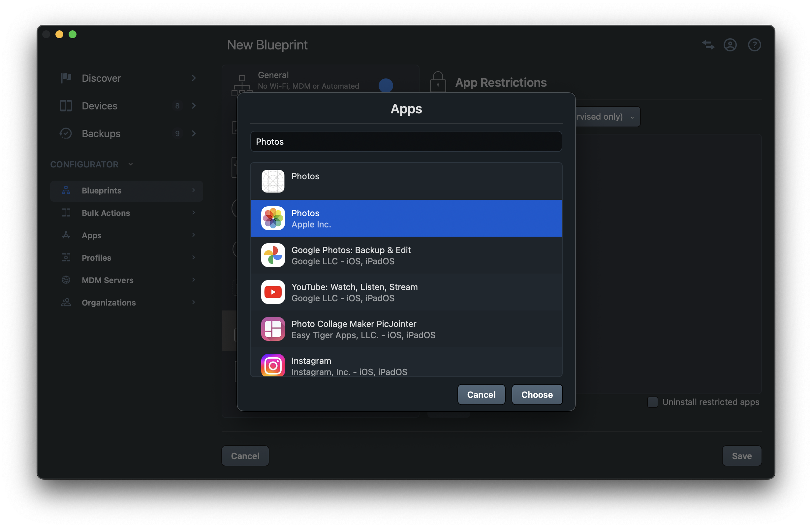Select Photos by Apple Inc. row
This screenshot has height=528, width=812.
point(406,218)
